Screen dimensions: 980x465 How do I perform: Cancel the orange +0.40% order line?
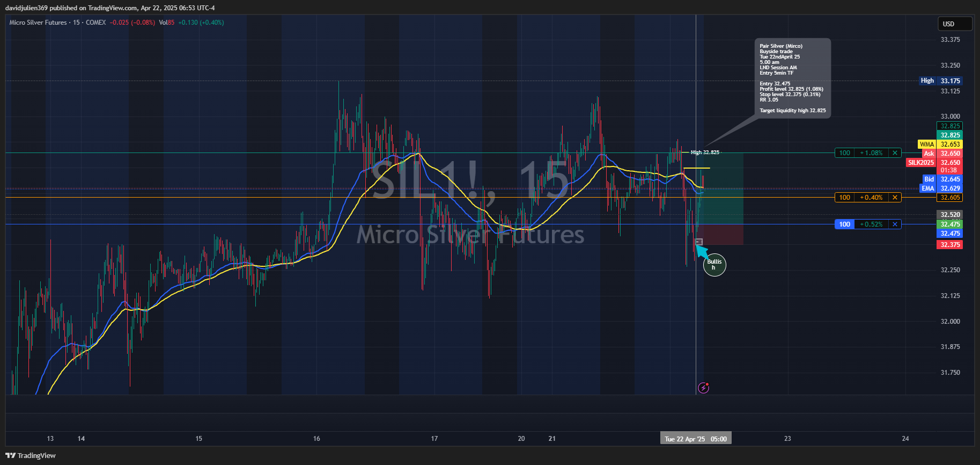[895, 198]
